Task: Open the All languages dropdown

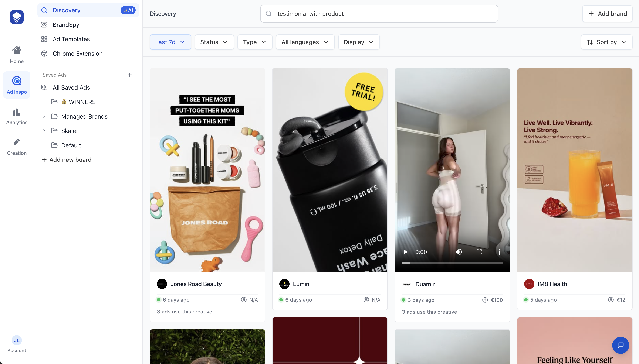Action: (x=305, y=42)
